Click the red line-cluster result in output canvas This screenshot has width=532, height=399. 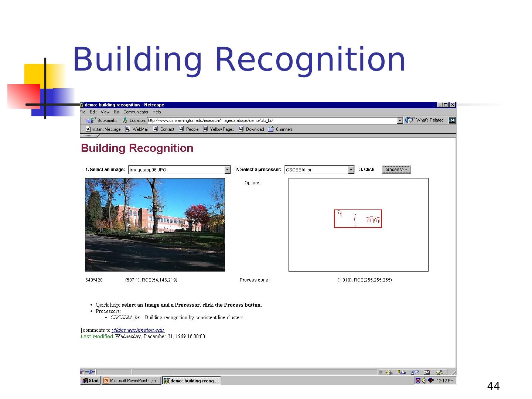click(358, 219)
